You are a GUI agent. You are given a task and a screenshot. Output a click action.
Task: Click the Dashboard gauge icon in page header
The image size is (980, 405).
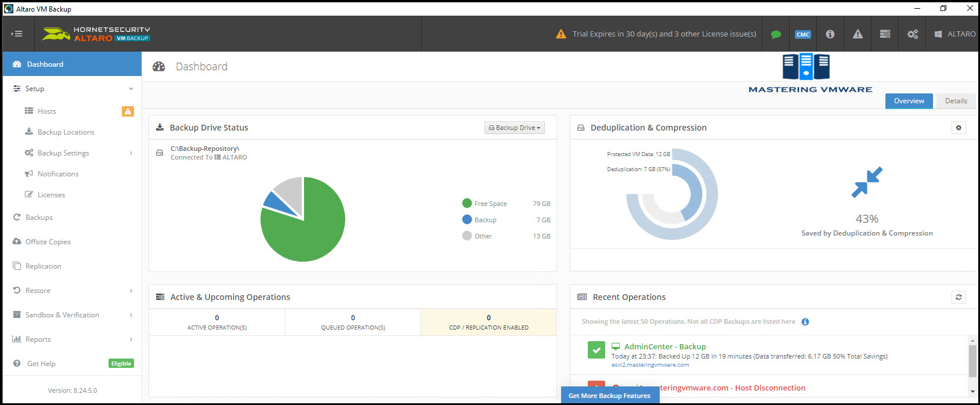tap(158, 67)
